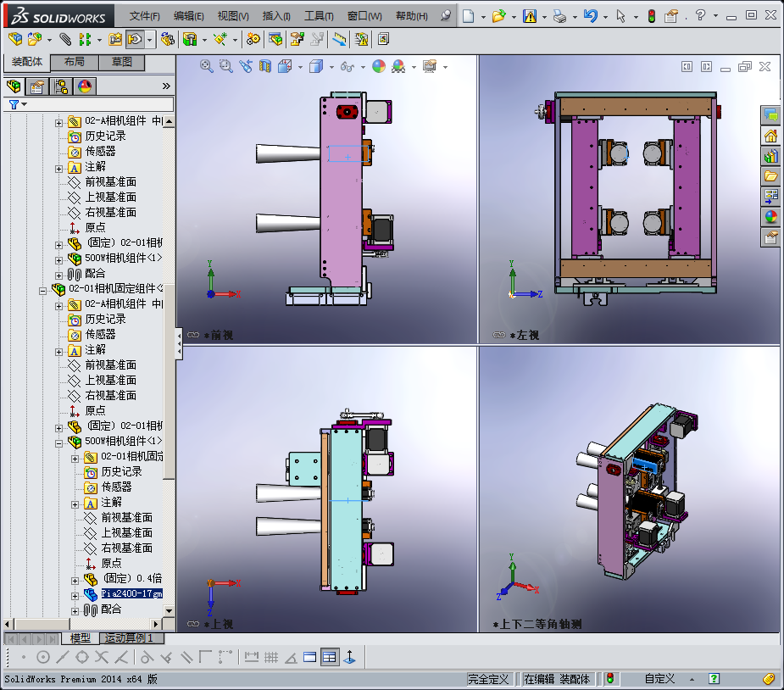The height and width of the screenshot is (690, 784).
Task: Open the Display Style dropdown arrow
Action: (x=331, y=66)
